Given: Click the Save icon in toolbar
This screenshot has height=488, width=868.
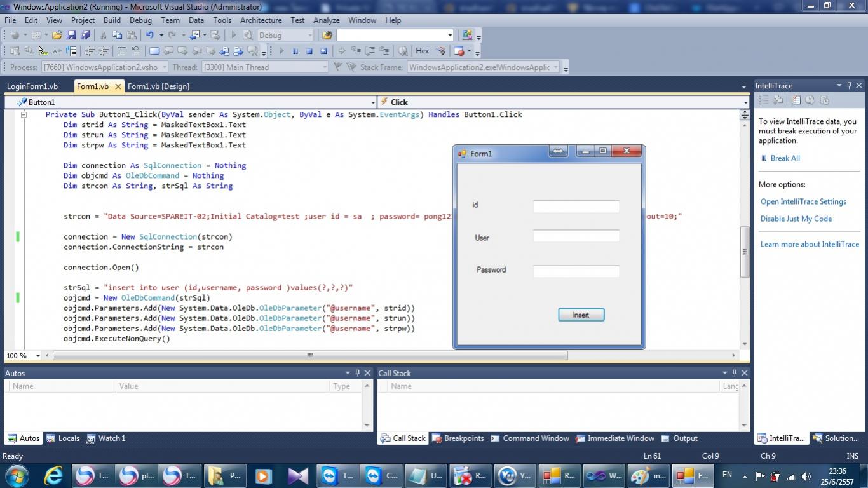Looking at the screenshot, I should pos(71,36).
